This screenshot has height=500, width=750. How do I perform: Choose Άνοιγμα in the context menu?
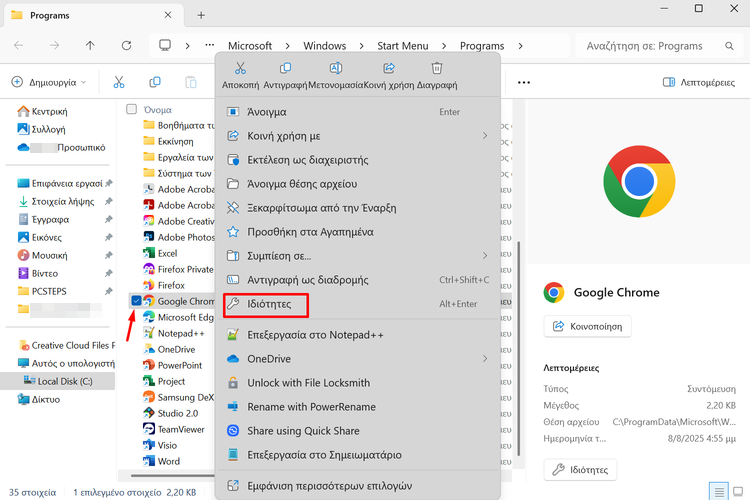pyautogui.click(x=358, y=112)
